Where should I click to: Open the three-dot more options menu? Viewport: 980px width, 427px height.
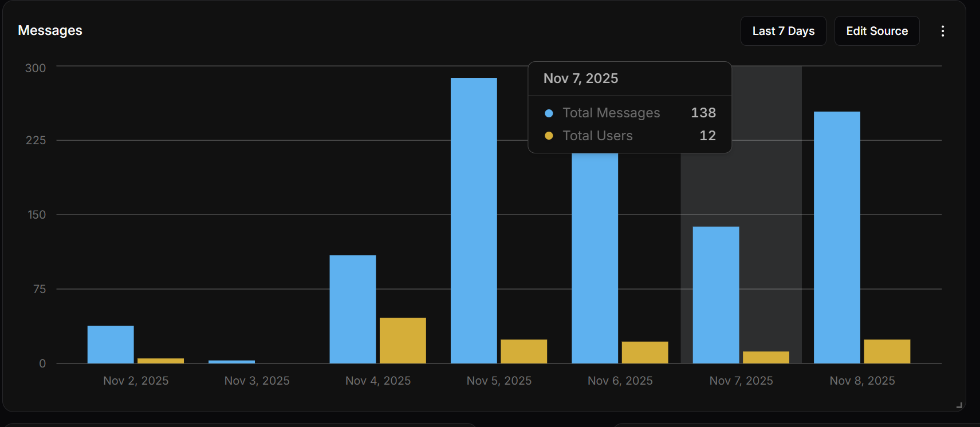[942, 31]
